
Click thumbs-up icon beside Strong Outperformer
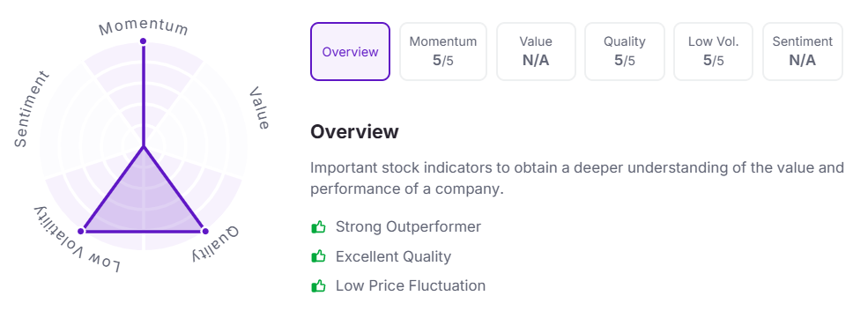pos(318,226)
